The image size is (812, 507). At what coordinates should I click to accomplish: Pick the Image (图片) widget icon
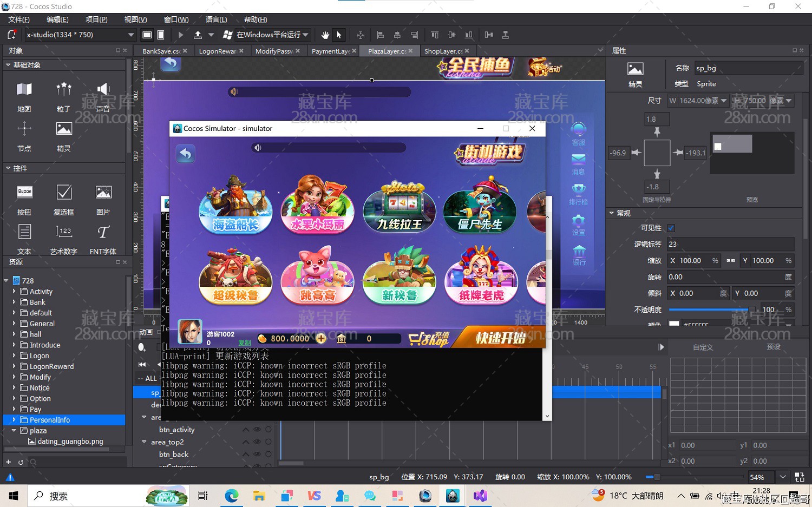[103, 192]
